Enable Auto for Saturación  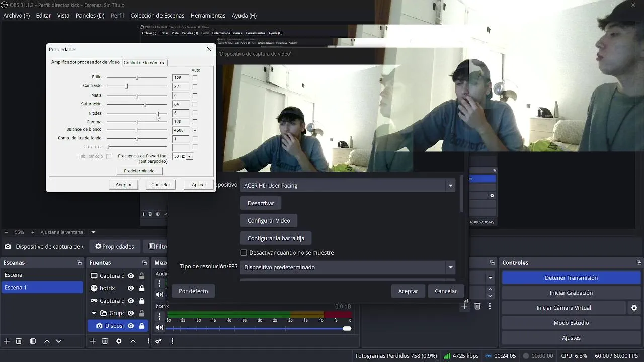point(195,104)
